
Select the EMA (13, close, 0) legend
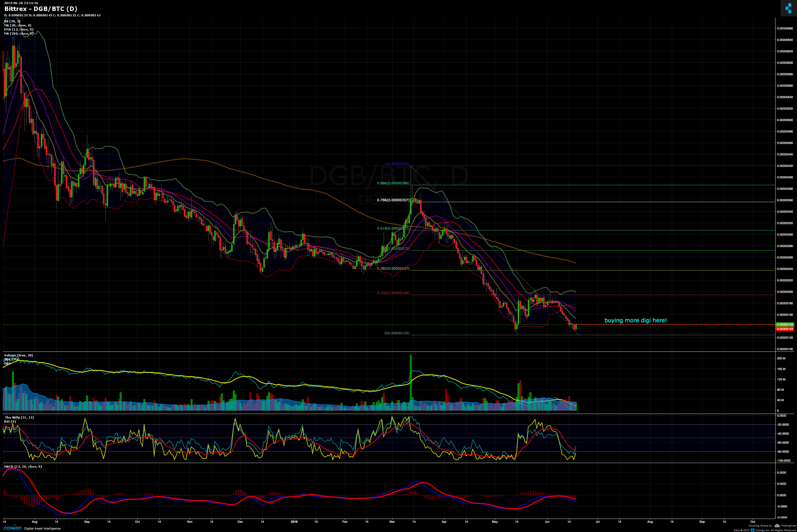(19, 29)
